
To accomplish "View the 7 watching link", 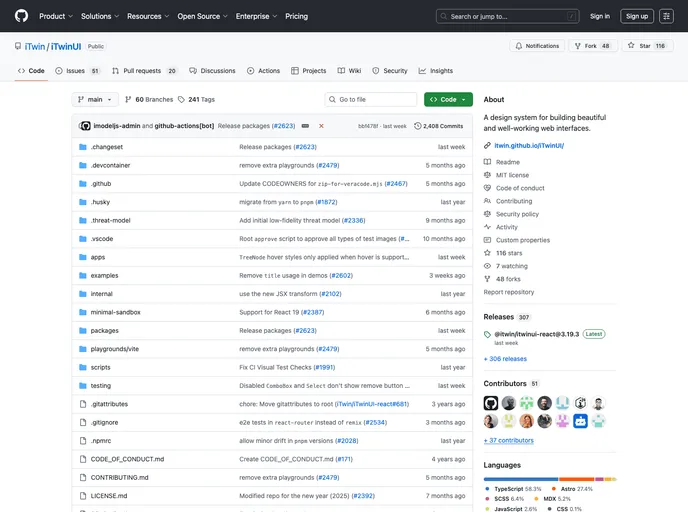I will click(512, 266).
